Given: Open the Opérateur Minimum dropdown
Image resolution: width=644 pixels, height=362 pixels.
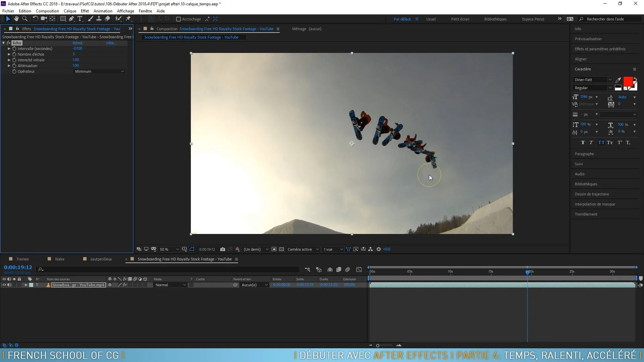Looking at the screenshot, I should 99,71.
